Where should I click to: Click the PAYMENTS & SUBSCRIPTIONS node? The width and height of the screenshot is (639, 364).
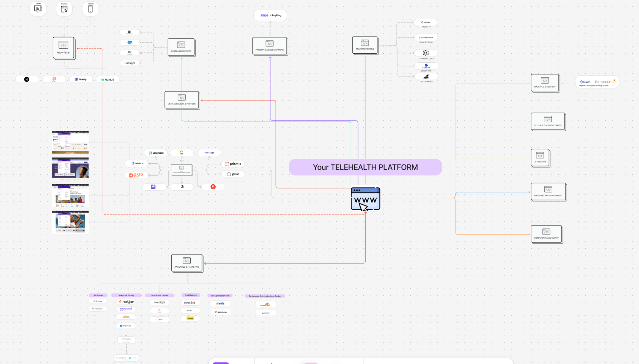(270, 46)
